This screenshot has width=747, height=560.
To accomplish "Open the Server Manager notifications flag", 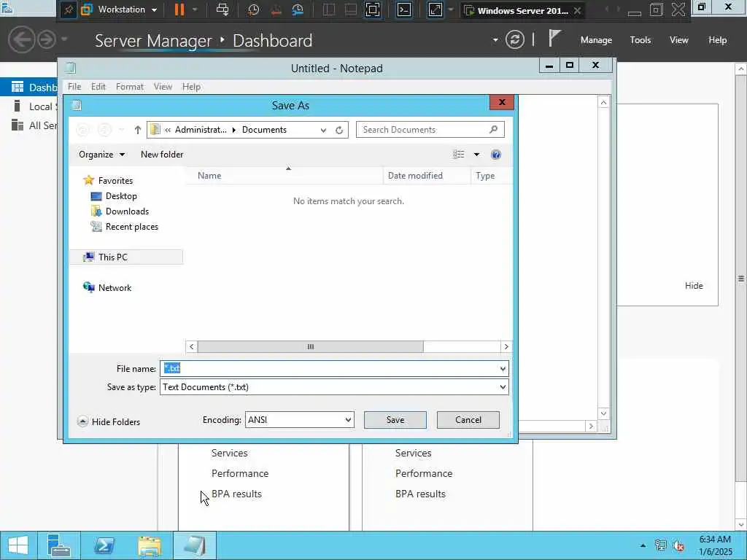I will [x=554, y=38].
